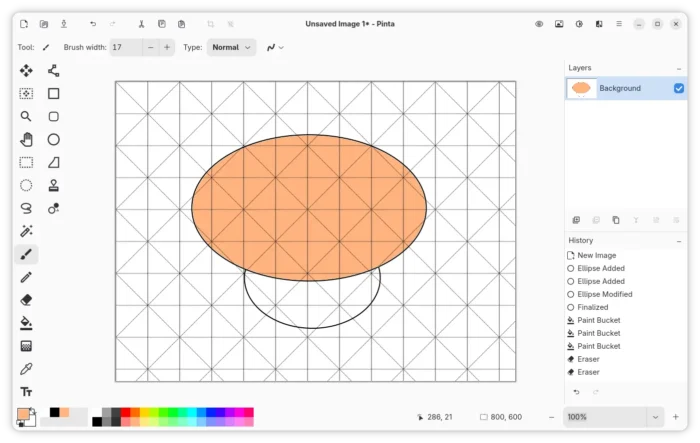Open the main hamburger menu
Image resolution: width=700 pixels, height=443 pixels.
point(617,23)
